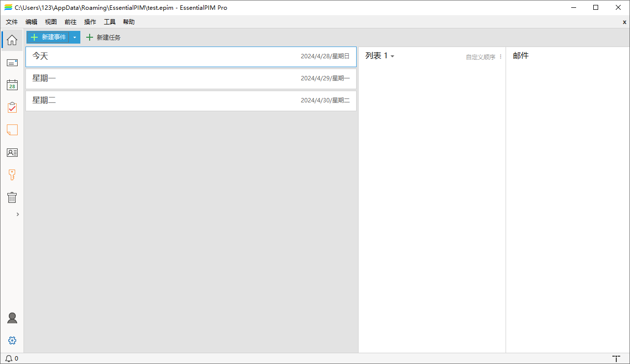Click the 新建任务 button
Screen dimensions: 630x364
(103, 38)
